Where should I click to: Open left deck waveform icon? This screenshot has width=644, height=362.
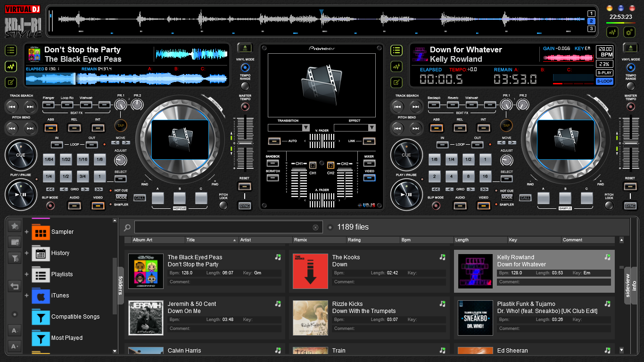(x=11, y=66)
